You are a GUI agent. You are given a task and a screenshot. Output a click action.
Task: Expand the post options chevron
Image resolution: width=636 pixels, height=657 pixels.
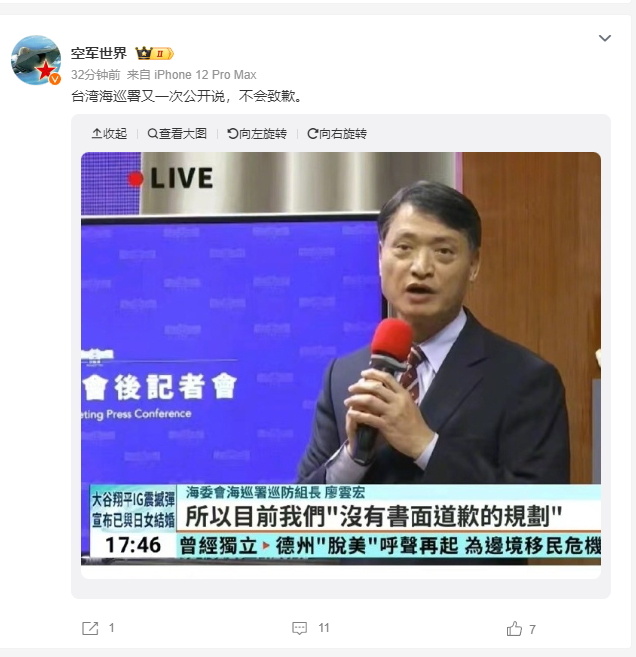click(x=605, y=38)
